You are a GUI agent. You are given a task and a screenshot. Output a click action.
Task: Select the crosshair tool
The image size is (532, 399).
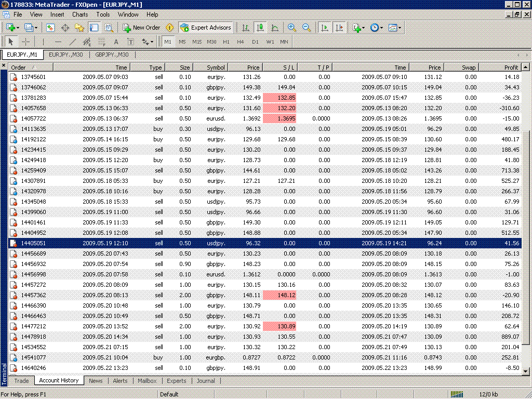click(25, 42)
